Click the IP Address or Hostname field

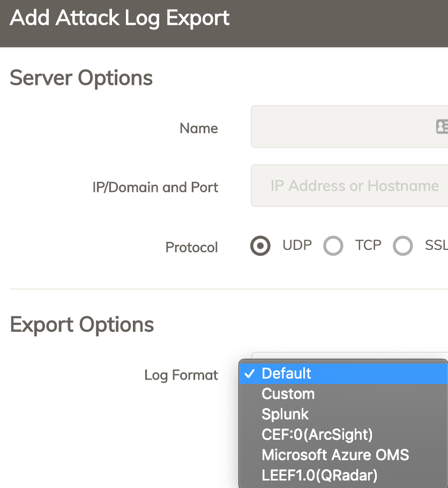[354, 186]
